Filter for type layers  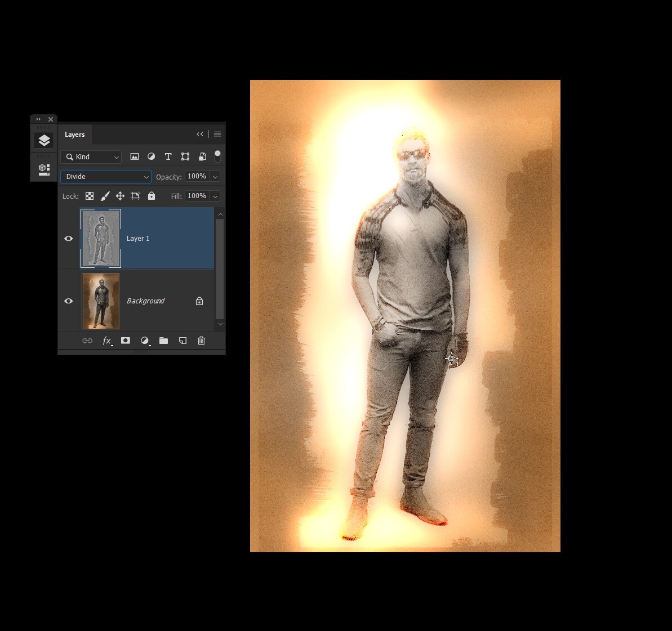[x=168, y=157]
